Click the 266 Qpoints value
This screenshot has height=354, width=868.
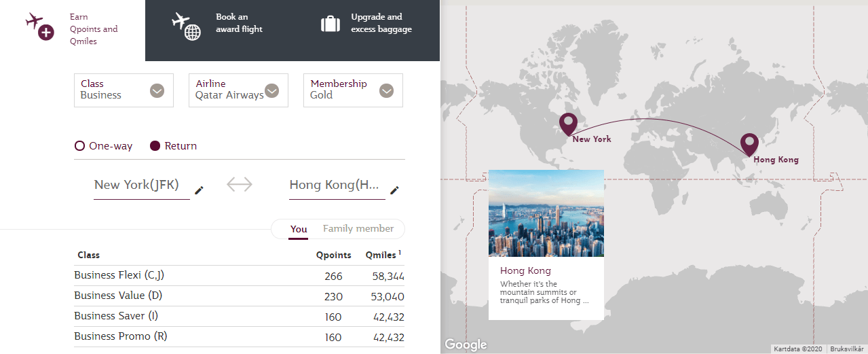(x=333, y=277)
